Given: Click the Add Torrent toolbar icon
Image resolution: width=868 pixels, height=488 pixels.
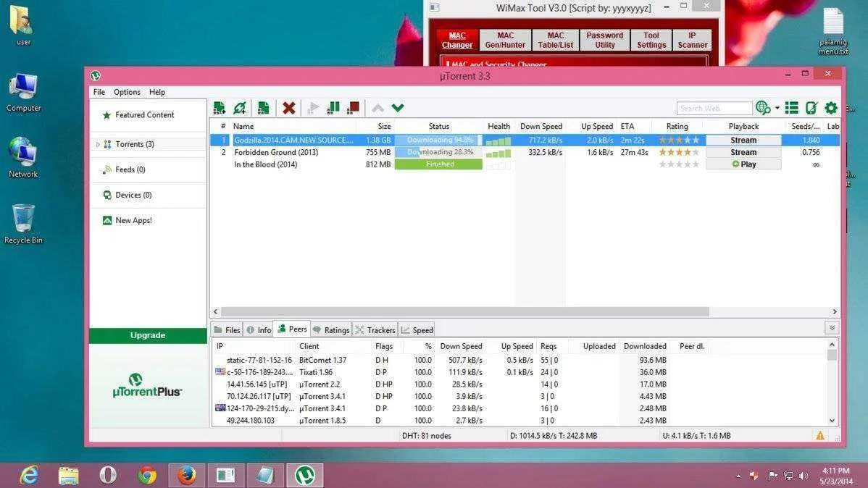Looking at the screenshot, I should (x=220, y=108).
